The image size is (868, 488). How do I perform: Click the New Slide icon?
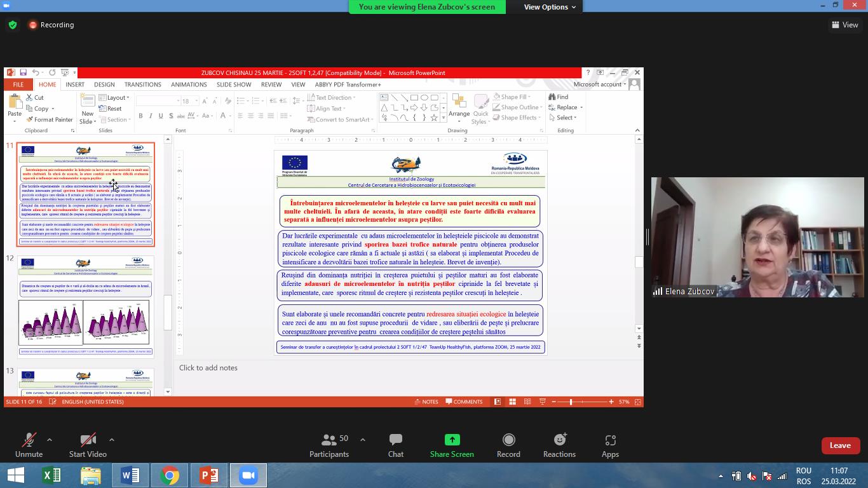tap(88, 102)
